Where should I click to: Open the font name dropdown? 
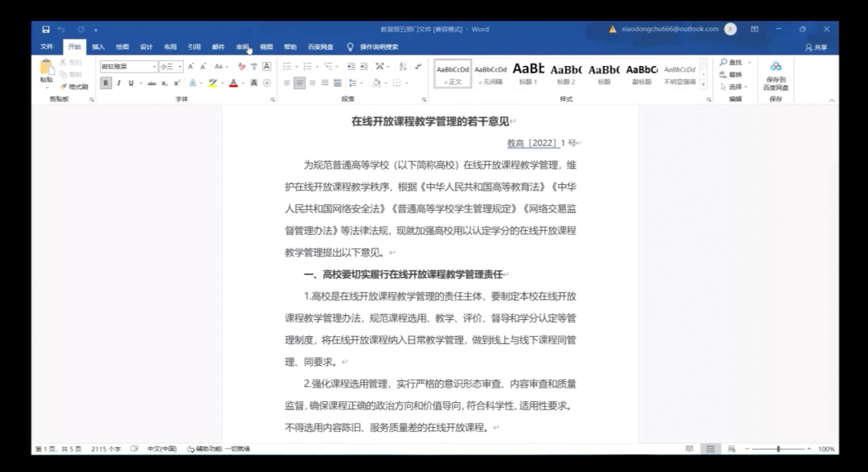point(154,67)
